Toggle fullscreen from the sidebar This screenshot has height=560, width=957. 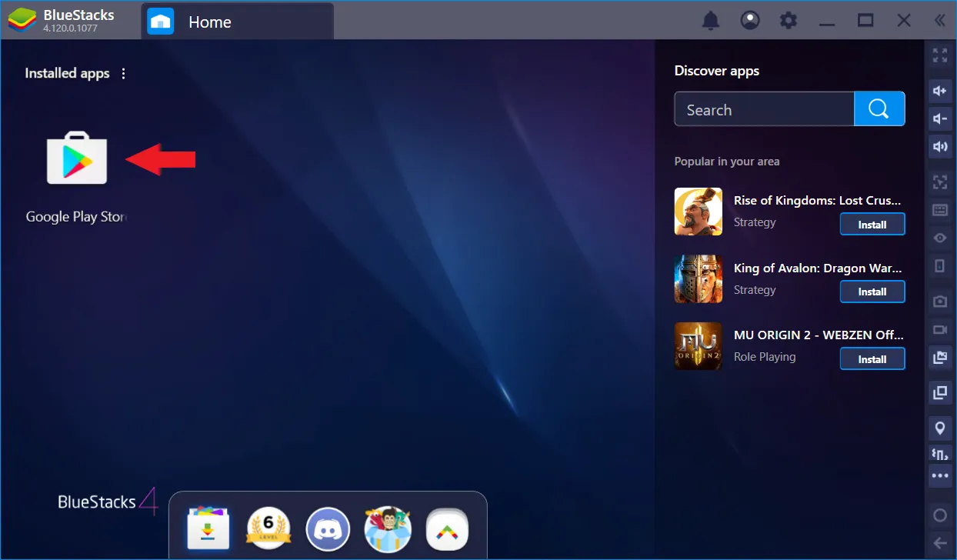coord(939,55)
